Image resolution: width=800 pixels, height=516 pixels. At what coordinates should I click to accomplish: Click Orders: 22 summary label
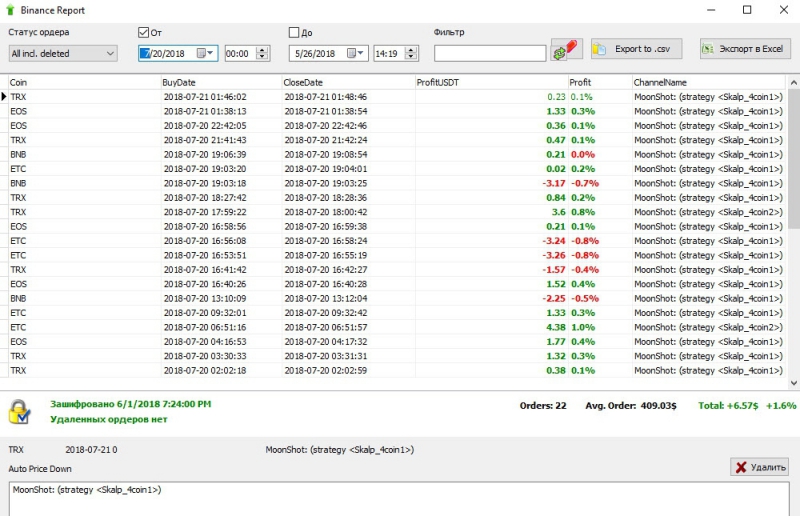[x=543, y=406]
